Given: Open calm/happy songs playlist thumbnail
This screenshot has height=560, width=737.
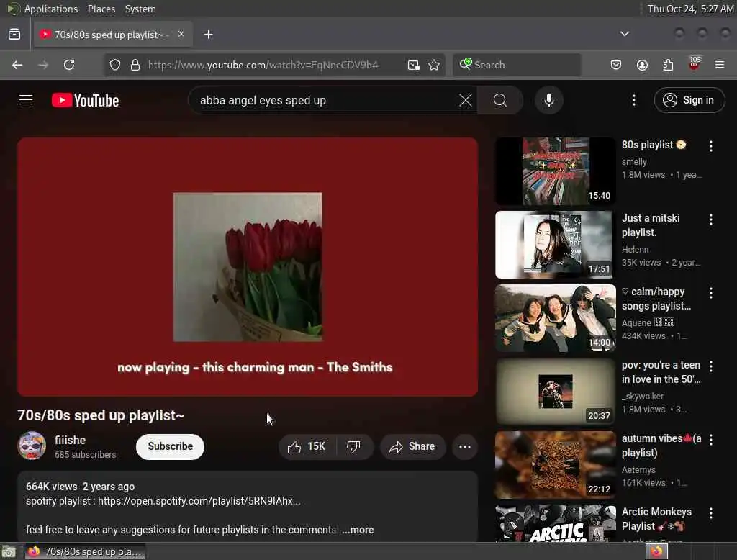Looking at the screenshot, I should coord(555,318).
